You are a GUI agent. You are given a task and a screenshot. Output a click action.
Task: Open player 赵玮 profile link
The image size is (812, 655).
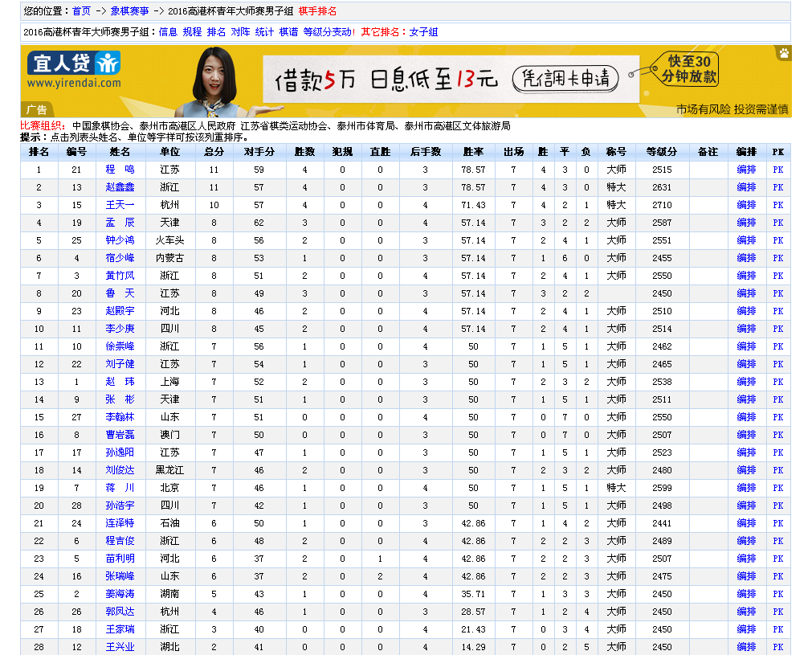120,382
